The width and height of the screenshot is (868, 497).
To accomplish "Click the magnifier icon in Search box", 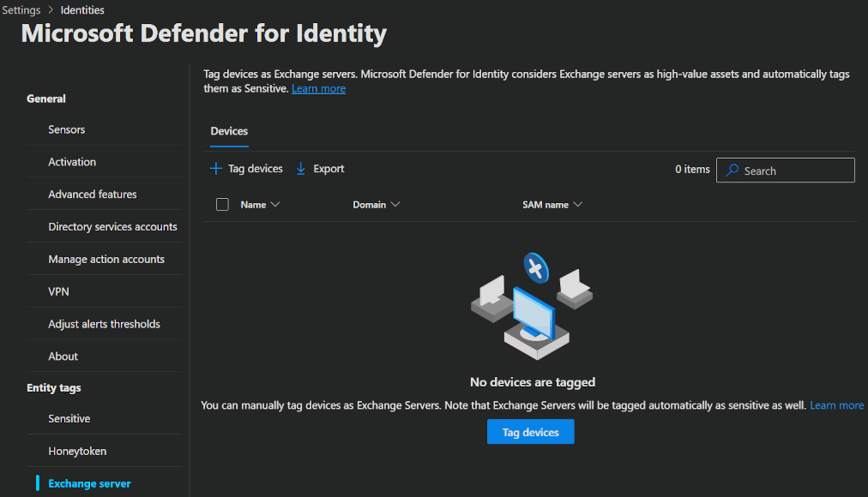I will point(732,171).
